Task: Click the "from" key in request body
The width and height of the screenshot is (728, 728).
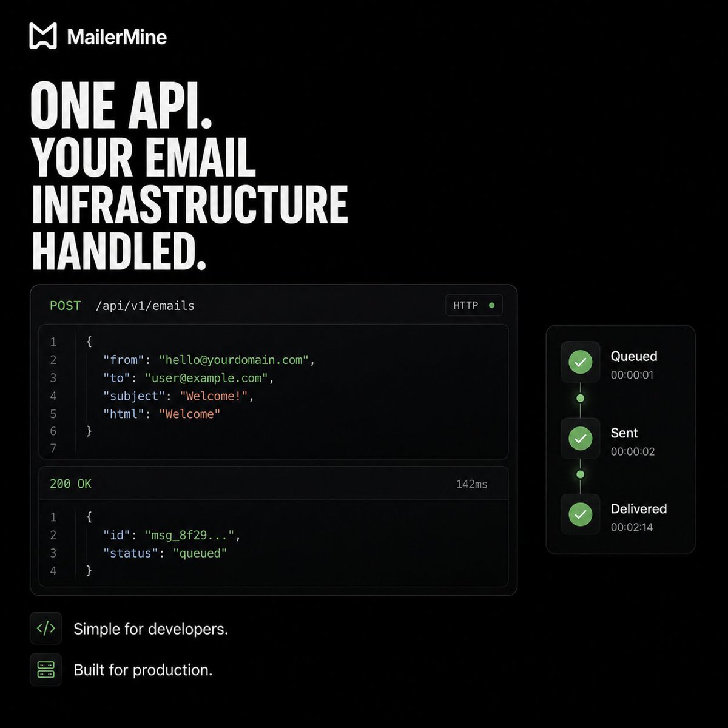Action: pos(124,360)
